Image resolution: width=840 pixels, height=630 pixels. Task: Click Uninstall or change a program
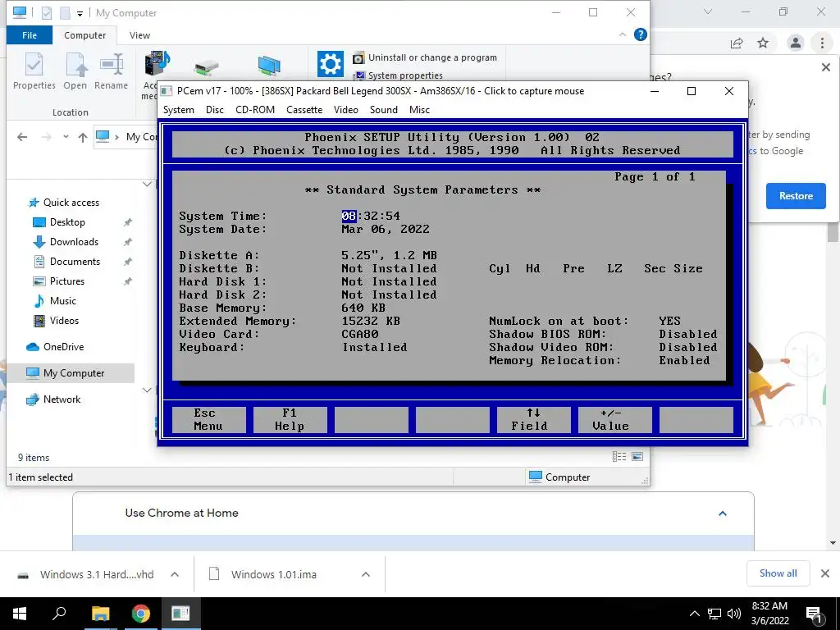coord(425,57)
